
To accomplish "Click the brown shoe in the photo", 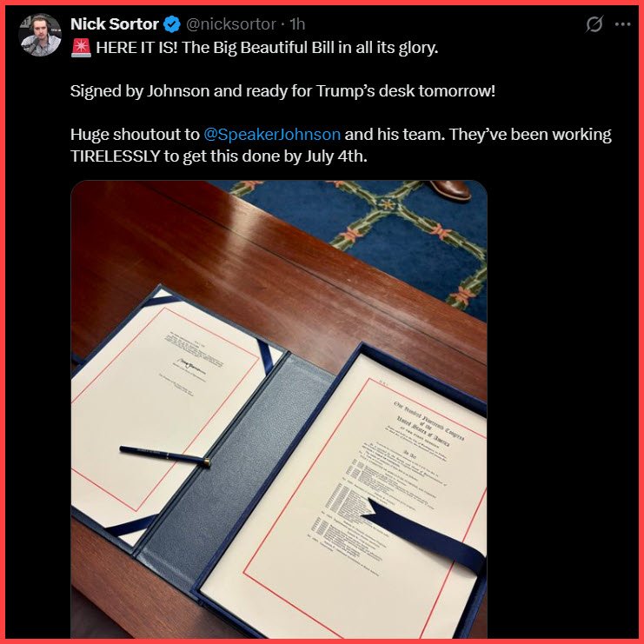I will click(x=450, y=190).
